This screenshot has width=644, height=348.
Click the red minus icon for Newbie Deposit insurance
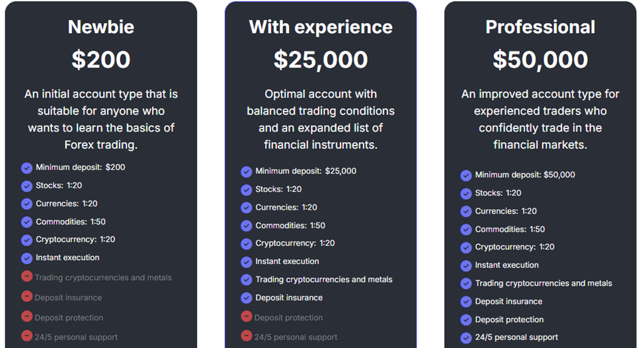pyautogui.click(x=26, y=296)
